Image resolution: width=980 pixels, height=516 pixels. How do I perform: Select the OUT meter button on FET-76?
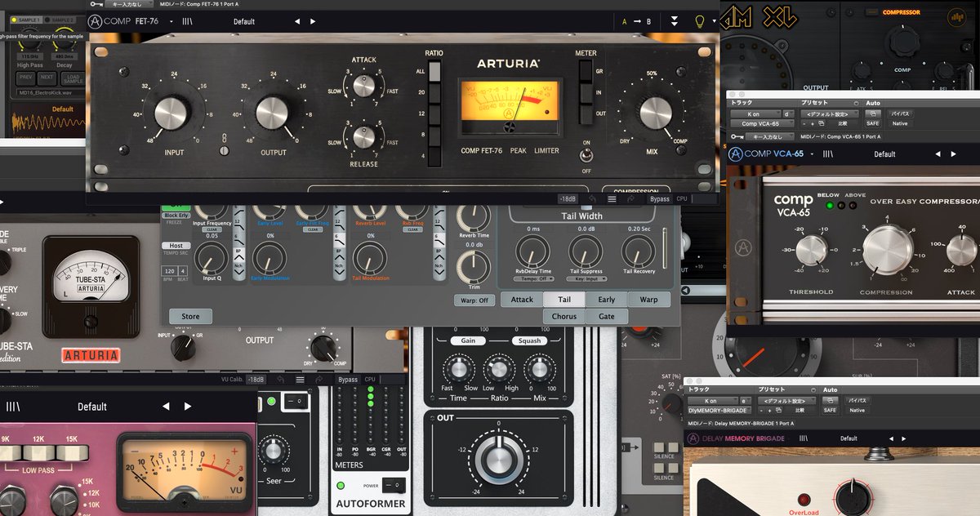pos(585,113)
